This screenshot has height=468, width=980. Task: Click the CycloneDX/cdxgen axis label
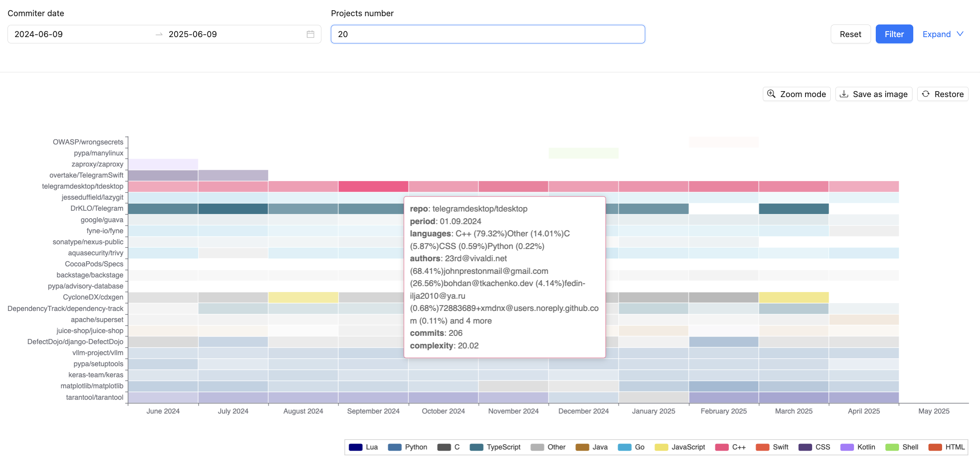coord(93,297)
